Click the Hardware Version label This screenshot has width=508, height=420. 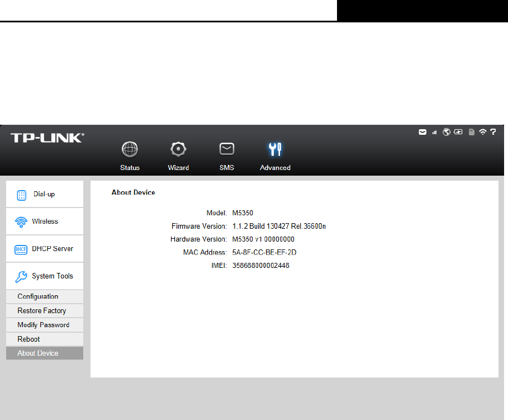[198, 239]
